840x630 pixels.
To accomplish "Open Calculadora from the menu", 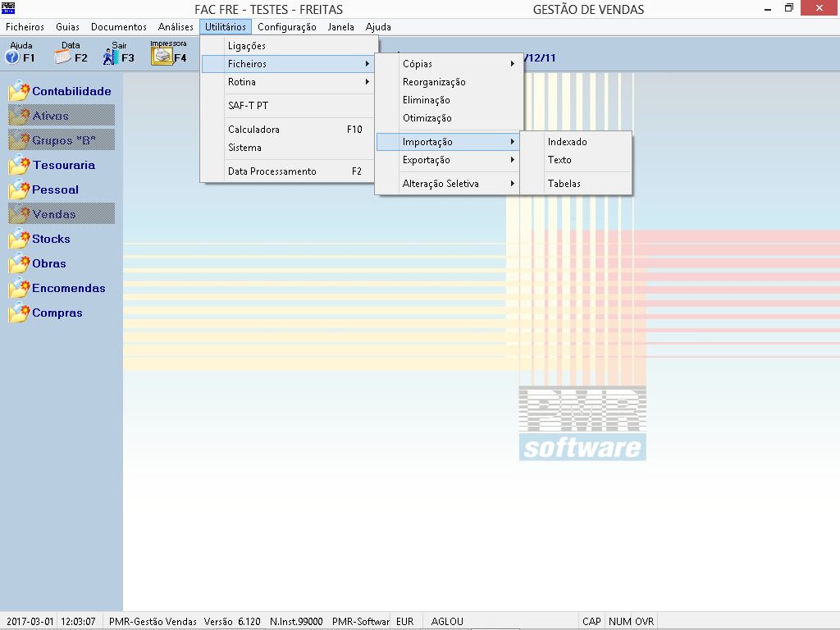I will (288, 129).
